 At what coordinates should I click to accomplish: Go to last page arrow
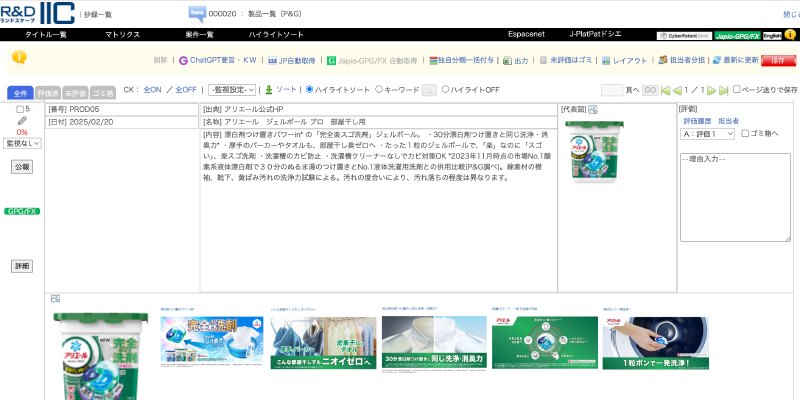pos(723,90)
